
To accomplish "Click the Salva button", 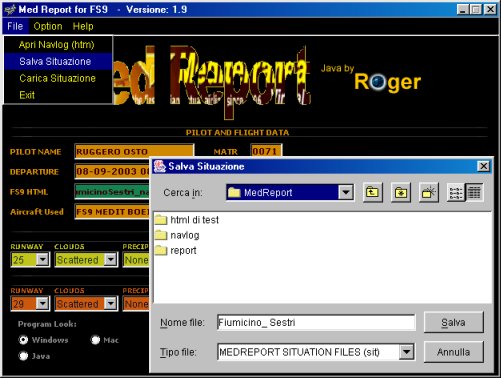I will click(x=453, y=322).
